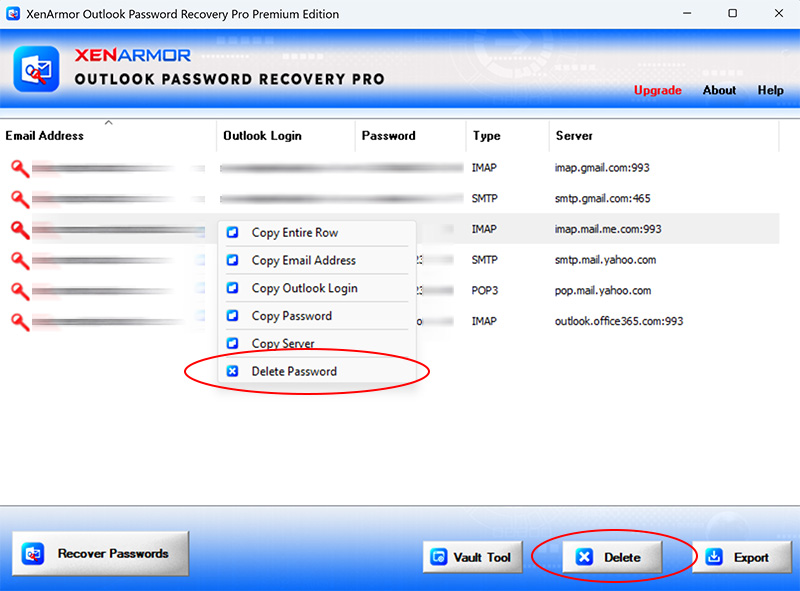Select key icon for outlook.office365.com:993 row

(20, 322)
